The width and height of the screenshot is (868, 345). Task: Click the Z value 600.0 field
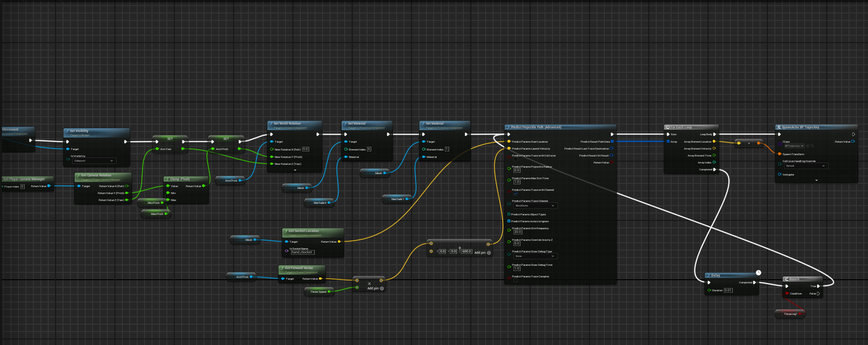click(467, 251)
